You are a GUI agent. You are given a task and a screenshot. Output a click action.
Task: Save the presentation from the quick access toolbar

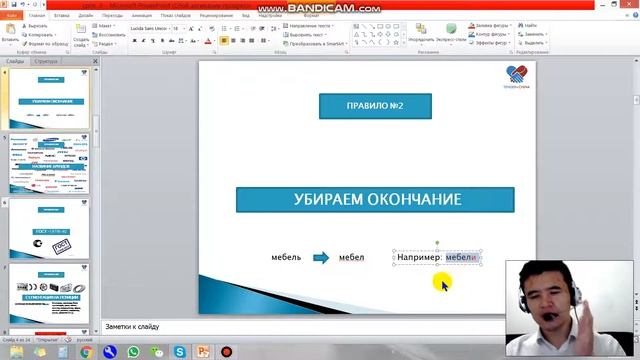(x=13, y=4)
